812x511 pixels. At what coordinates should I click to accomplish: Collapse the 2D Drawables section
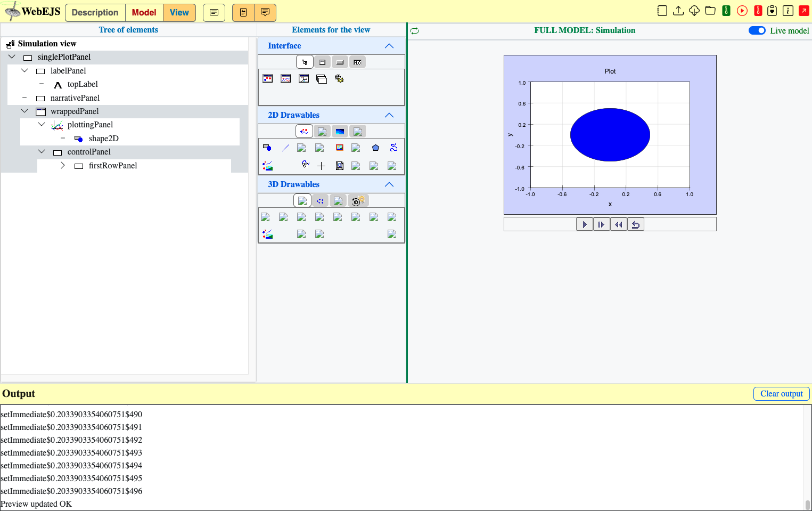click(389, 115)
